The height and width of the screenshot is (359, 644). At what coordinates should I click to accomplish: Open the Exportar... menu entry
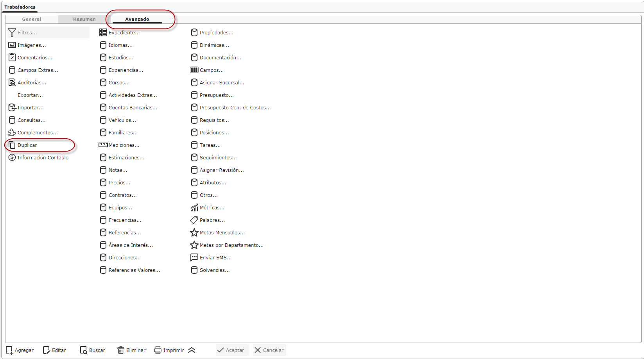coord(30,95)
